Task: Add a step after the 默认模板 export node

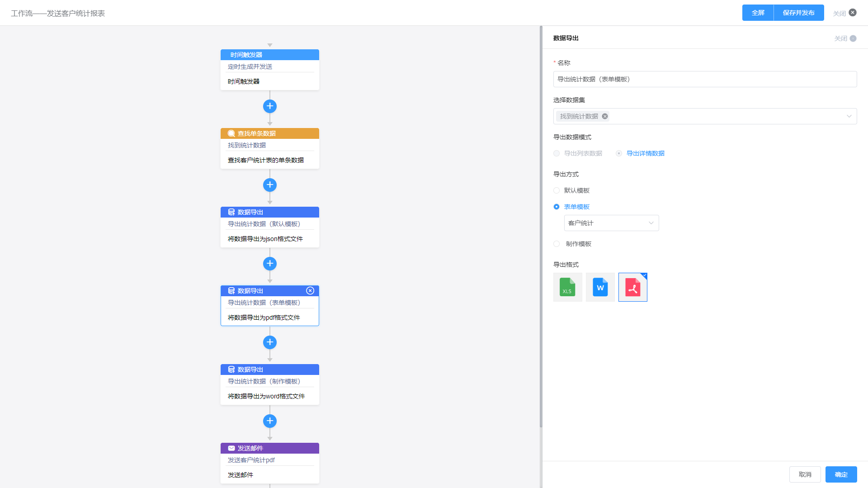Action: click(270, 264)
